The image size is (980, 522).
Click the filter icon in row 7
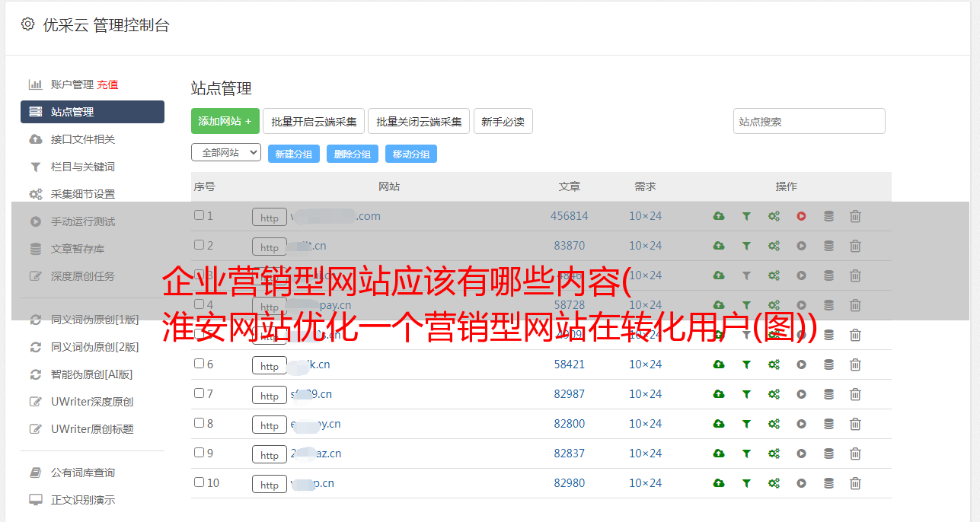click(x=746, y=394)
